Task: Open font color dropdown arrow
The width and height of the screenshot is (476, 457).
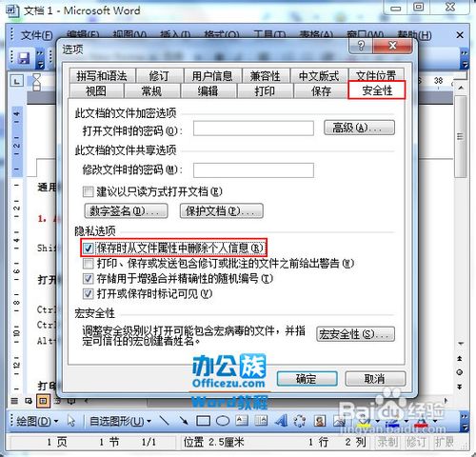Action: click(x=435, y=421)
